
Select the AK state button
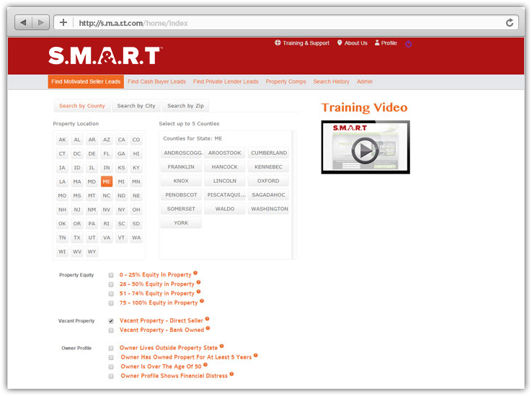63,140
